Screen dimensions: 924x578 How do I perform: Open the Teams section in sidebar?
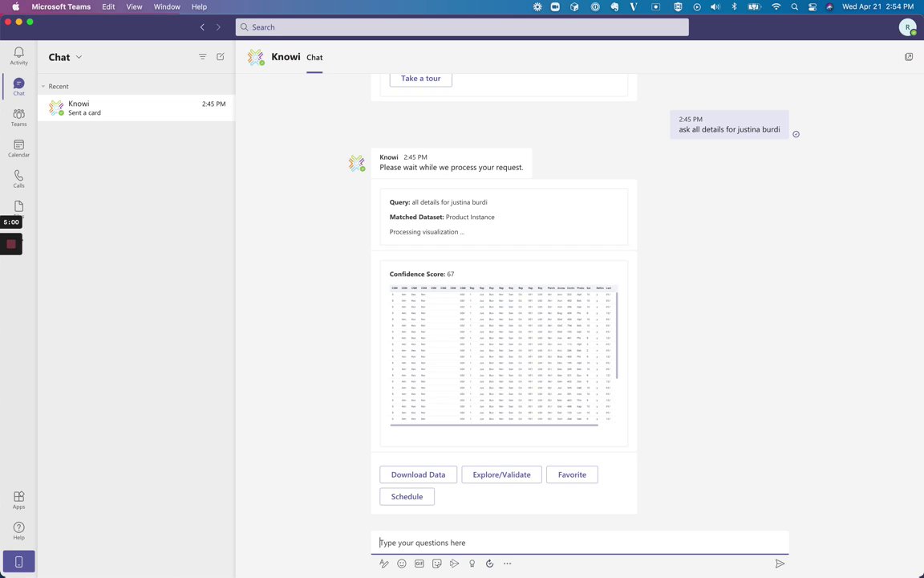pyautogui.click(x=19, y=117)
